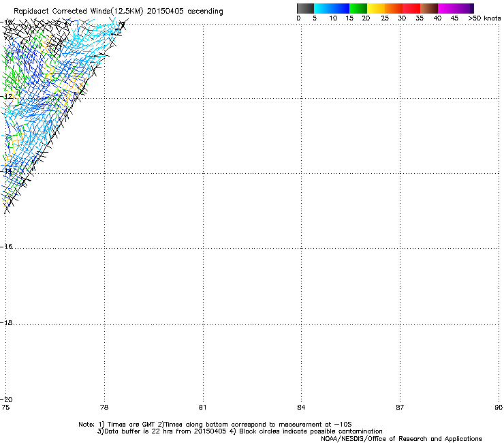
Task: Click the '>50 knots' legend label
Action: (x=484, y=18)
